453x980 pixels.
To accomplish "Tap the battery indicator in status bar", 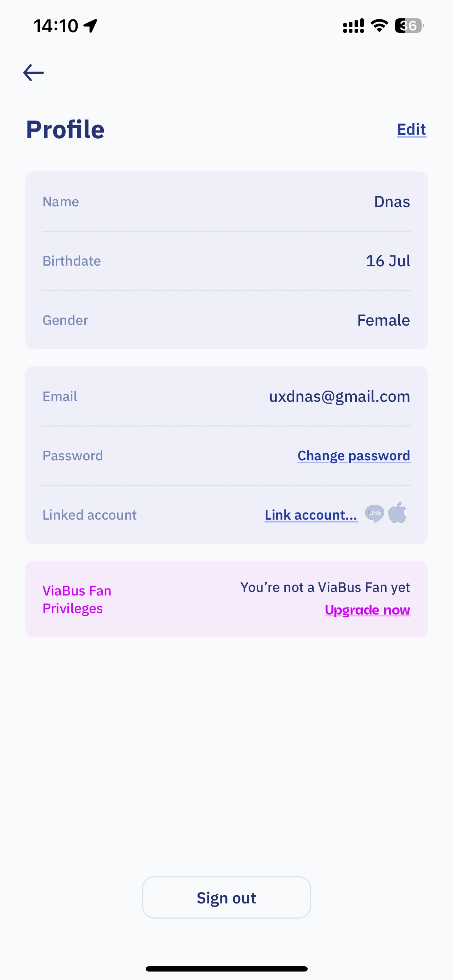I will click(409, 26).
